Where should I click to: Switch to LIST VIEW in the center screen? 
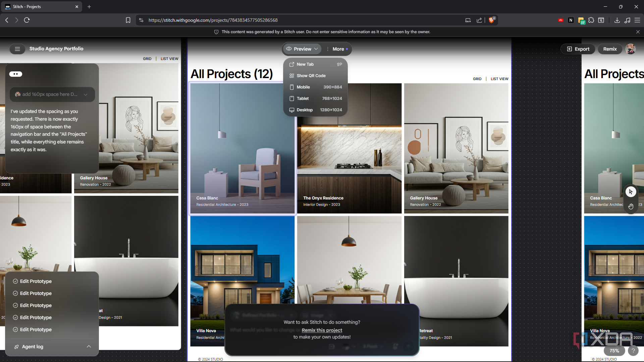click(499, 79)
